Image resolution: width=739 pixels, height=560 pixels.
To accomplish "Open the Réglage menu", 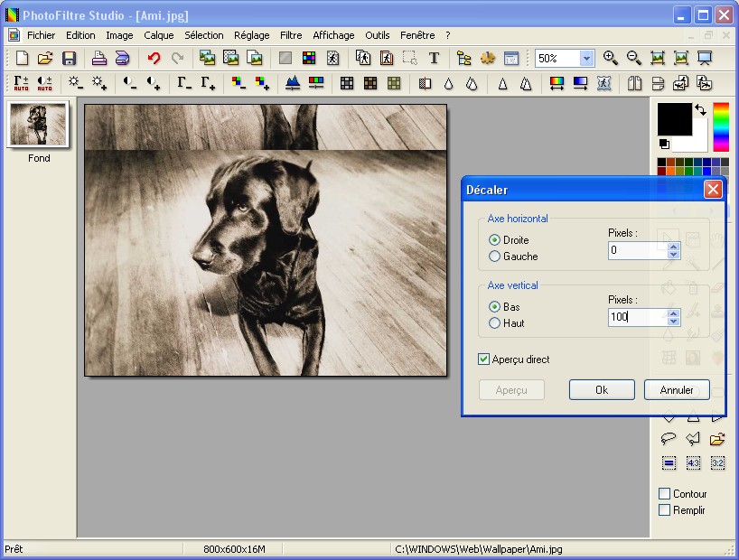I will [251, 35].
